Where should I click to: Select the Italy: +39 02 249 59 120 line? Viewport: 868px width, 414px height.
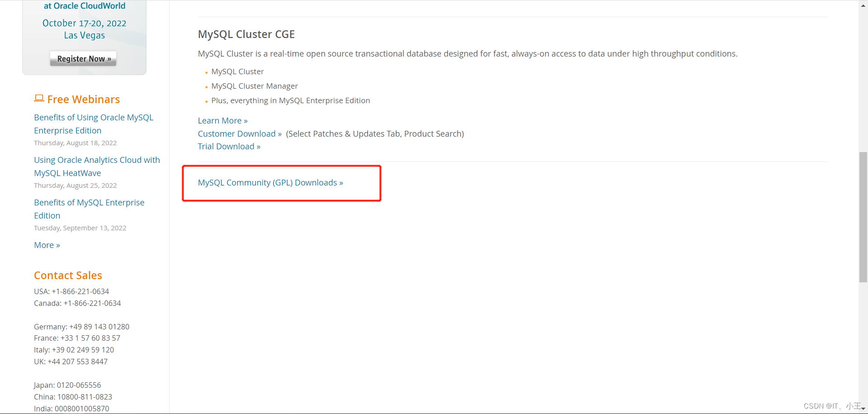pyautogui.click(x=74, y=350)
